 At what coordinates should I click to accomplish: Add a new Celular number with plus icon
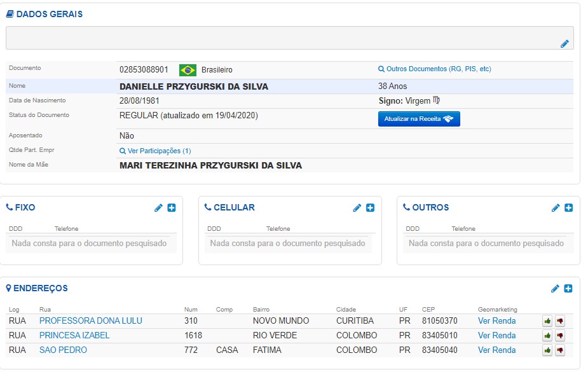(x=371, y=208)
